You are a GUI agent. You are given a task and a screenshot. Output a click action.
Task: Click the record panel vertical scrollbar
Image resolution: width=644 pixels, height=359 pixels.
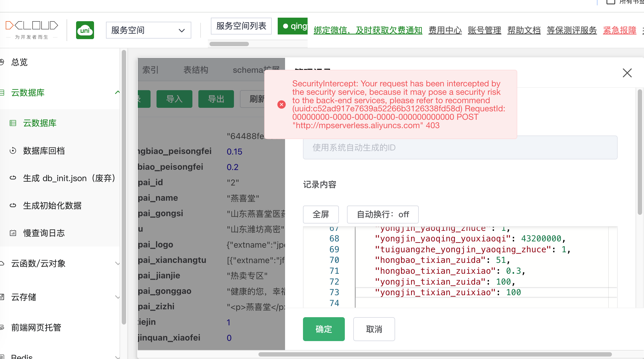tap(640, 152)
